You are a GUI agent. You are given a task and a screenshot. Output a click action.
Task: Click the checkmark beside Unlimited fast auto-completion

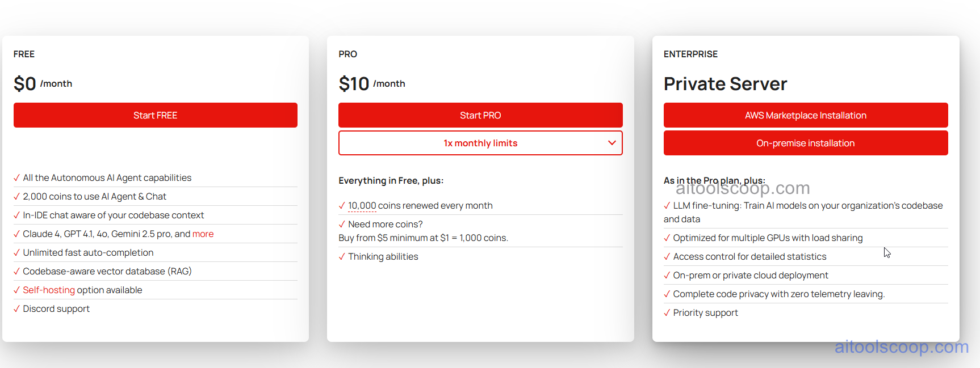pos(16,252)
